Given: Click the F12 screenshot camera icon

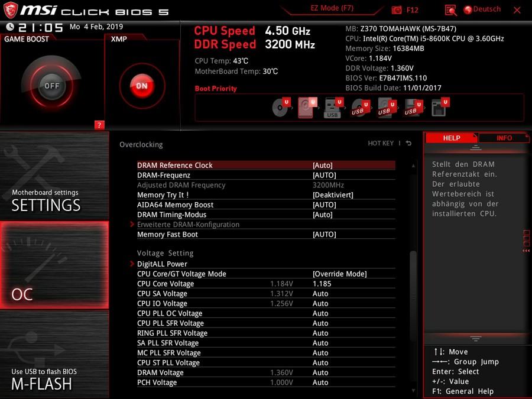Looking at the screenshot, I should (x=396, y=10).
